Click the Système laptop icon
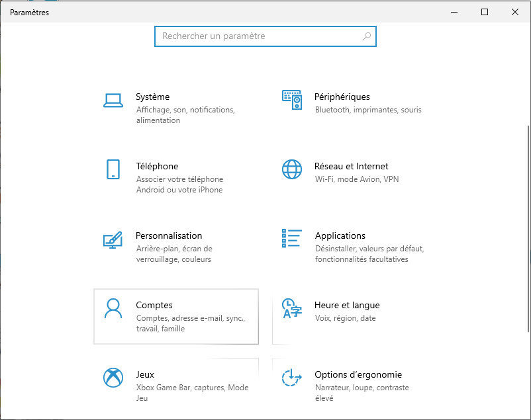Image resolution: width=531 pixels, height=420 pixels. [113, 100]
